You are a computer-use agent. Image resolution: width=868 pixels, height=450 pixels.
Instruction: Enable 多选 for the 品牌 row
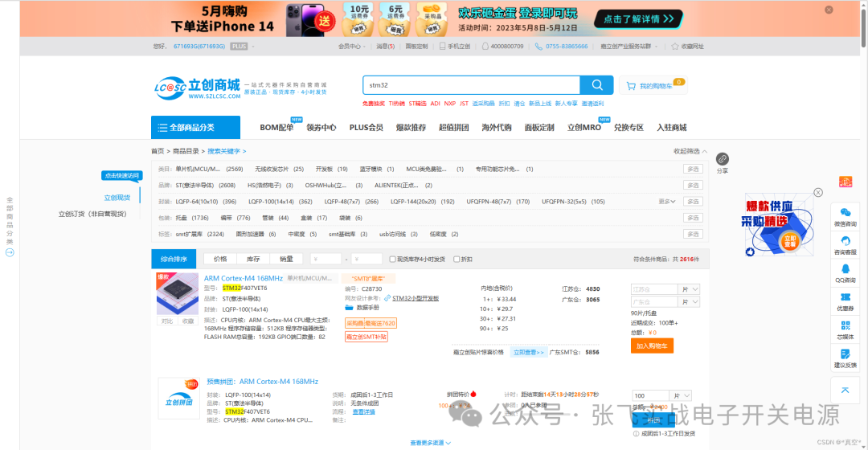(693, 185)
